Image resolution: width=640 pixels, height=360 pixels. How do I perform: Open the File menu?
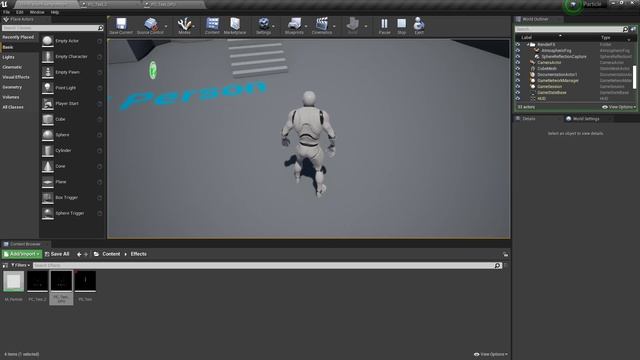(x=7, y=12)
